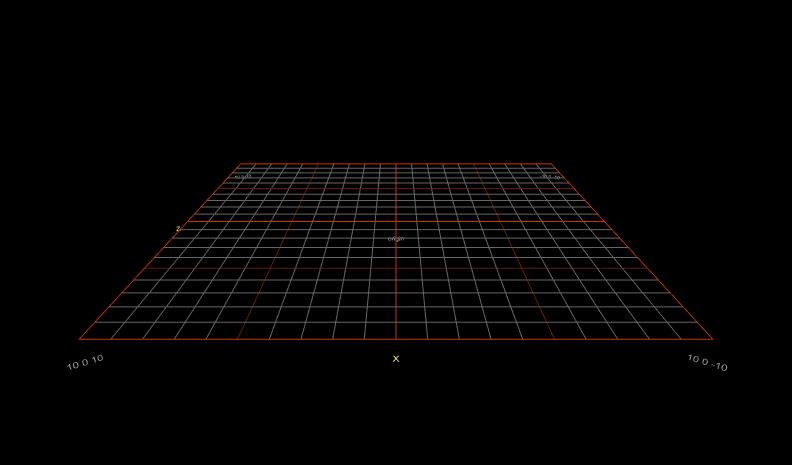Click the yellow X axis marker
Viewport: 792px width, 465px height.
pos(396,359)
